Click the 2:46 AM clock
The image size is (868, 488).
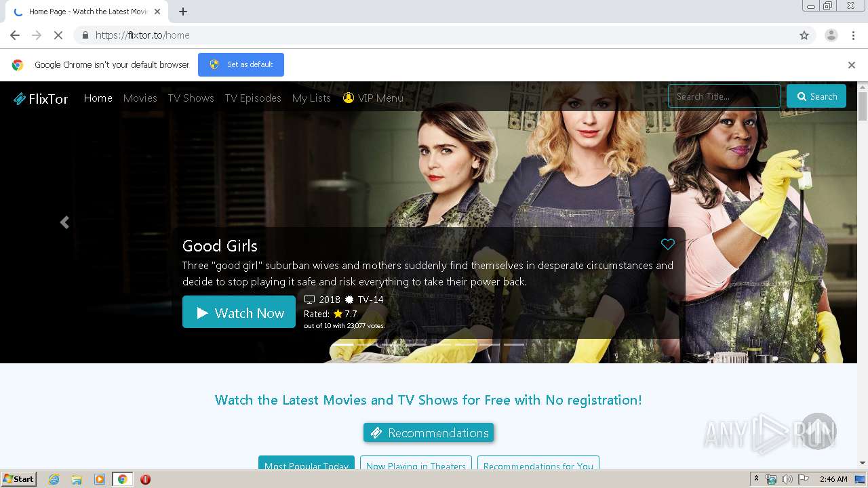[x=833, y=479]
